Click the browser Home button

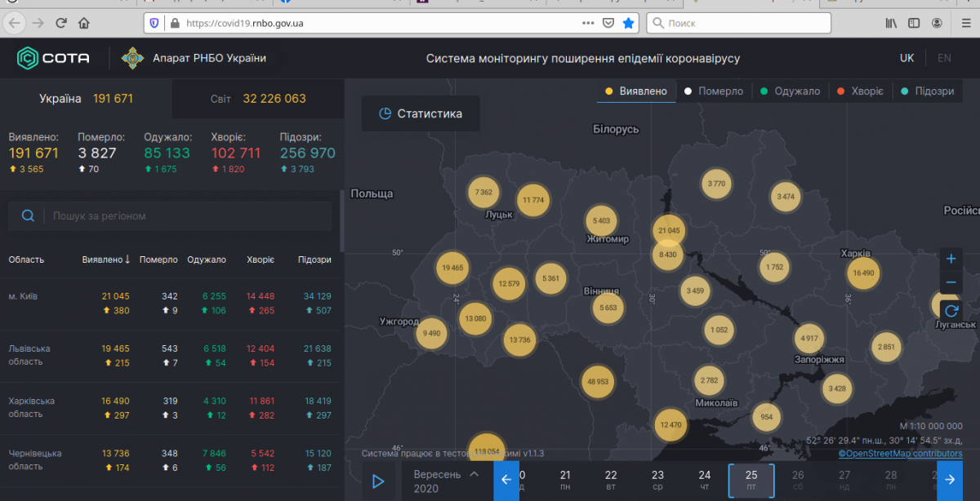point(84,23)
